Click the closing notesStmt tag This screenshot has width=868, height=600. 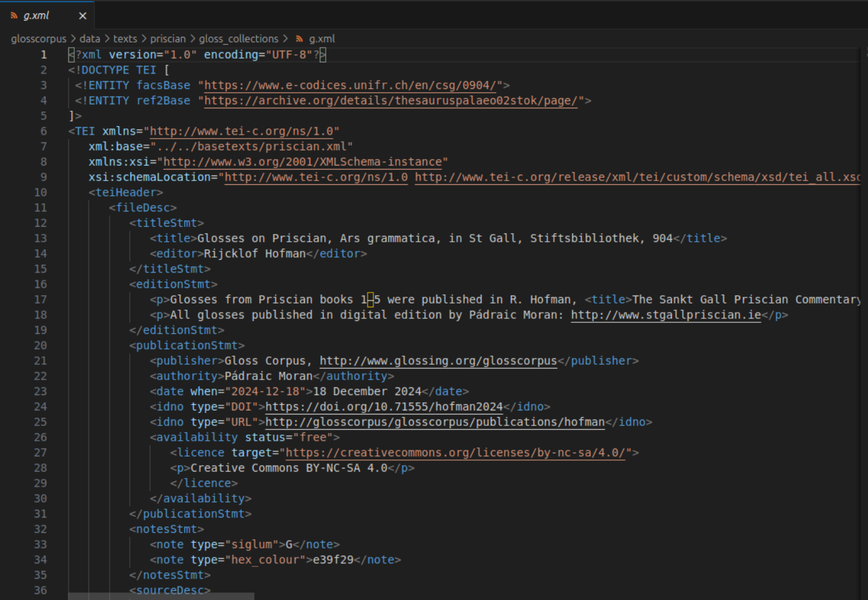[170, 576]
